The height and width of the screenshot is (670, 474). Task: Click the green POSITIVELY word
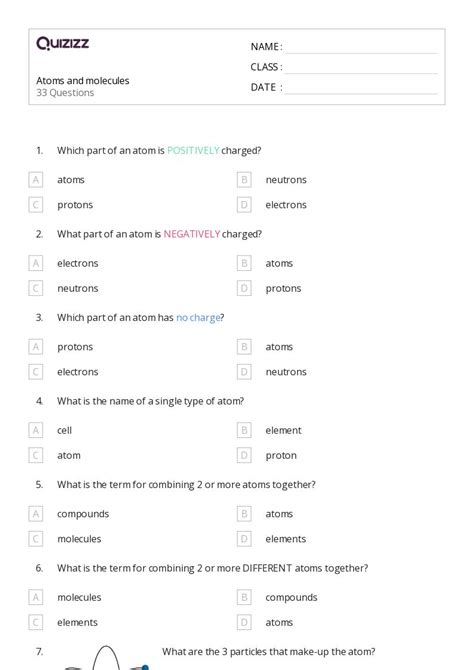[x=193, y=150]
